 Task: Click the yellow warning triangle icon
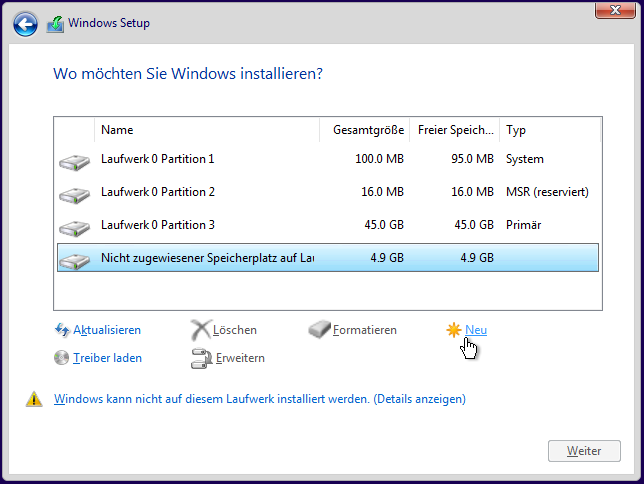click(x=34, y=400)
